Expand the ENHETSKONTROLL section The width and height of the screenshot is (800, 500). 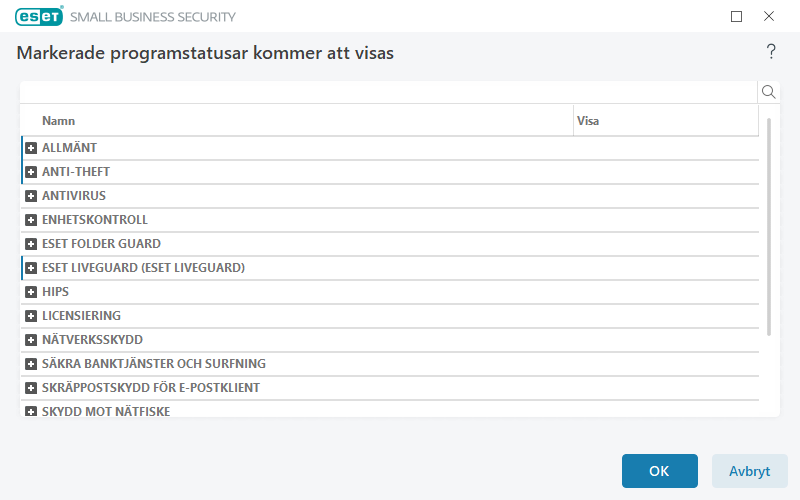click(x=31, y=220)
